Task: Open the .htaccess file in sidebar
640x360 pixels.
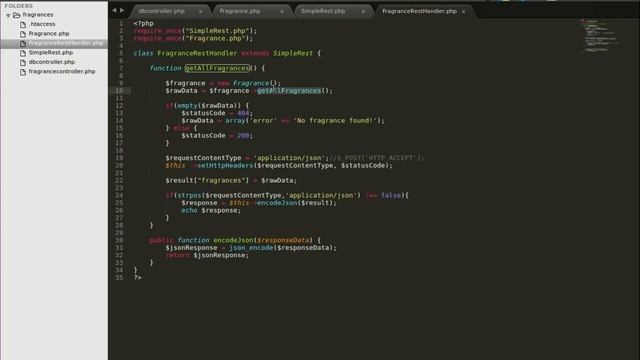Action: (x=42, y=24)
